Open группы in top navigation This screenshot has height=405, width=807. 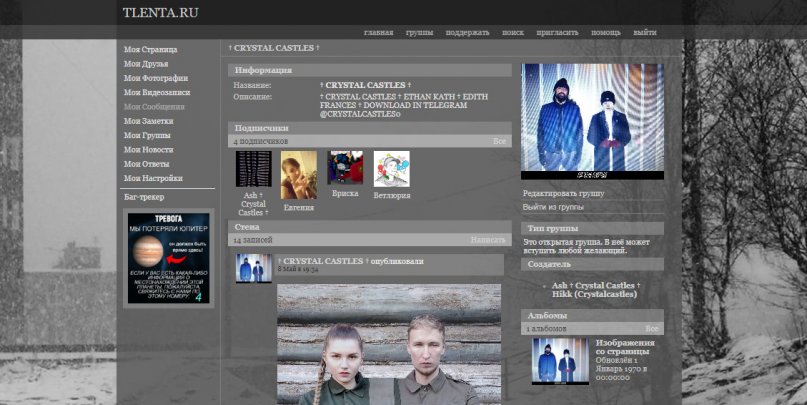pyautogui.click(x=419, y=32)
